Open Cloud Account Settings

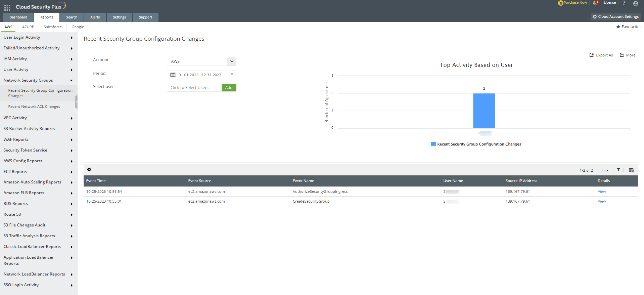pos(616,16)
